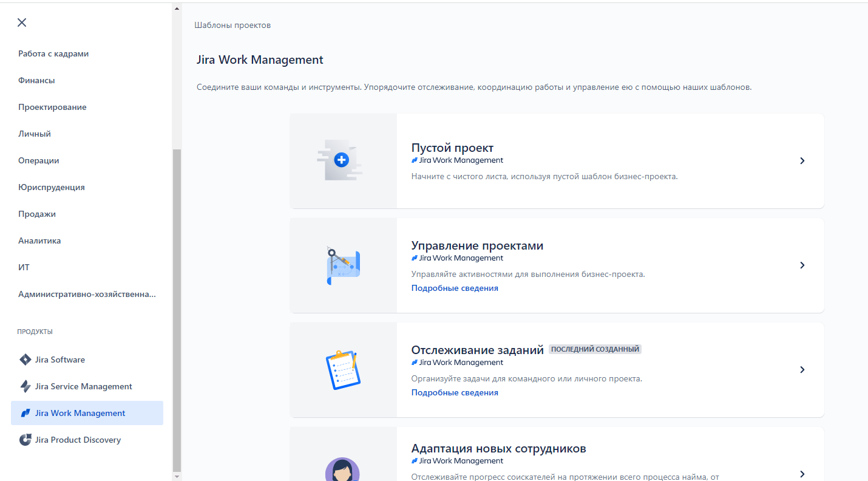
Task: Click the sidebar scrollbar down arrow
Action: tap(177, 477)
